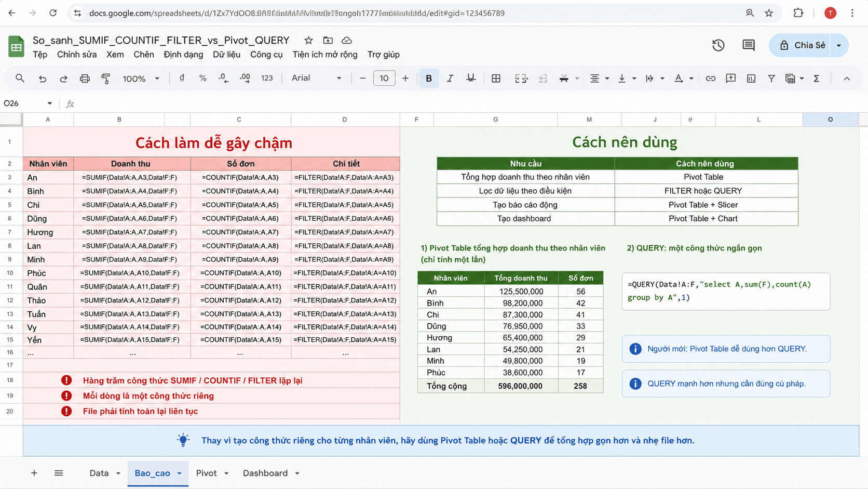
Task: Click the browser address bar URL
Action: 296,13
